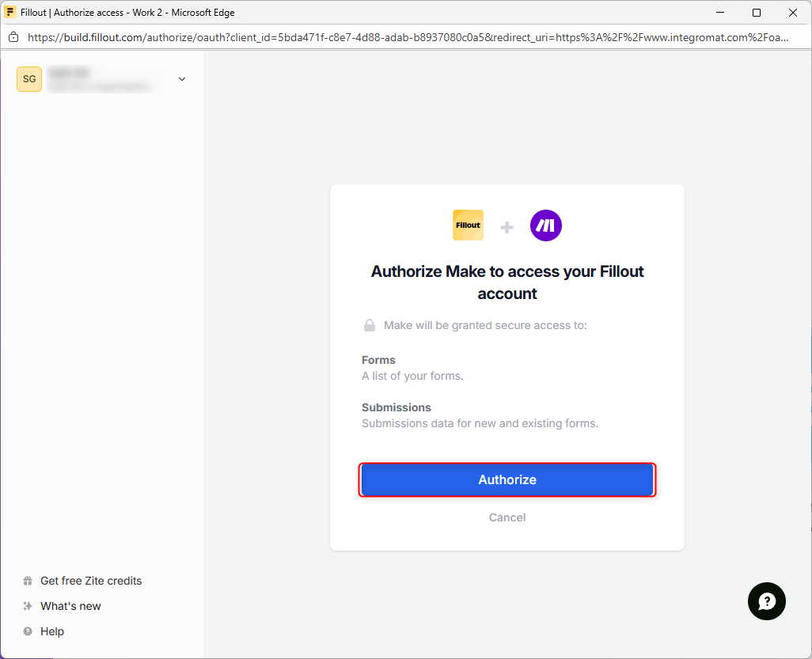Open the chat support bubble
Screen dimensions: 812x659
point(767,601)
